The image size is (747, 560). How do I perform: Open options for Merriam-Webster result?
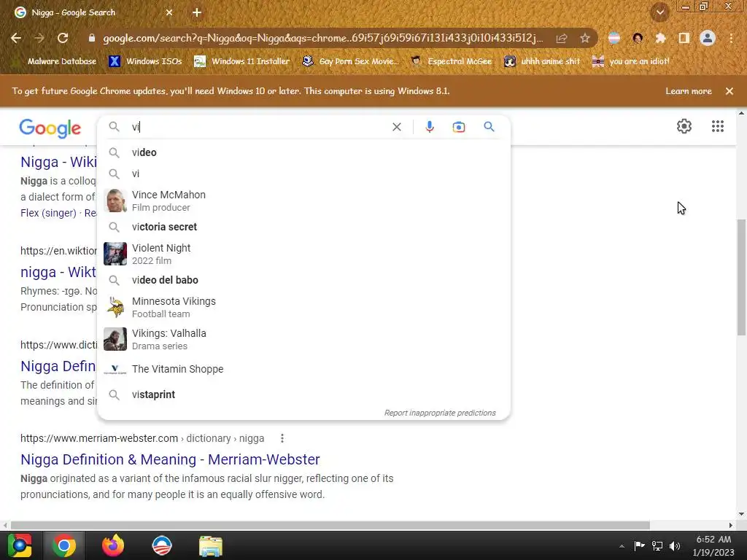point(282,438)
